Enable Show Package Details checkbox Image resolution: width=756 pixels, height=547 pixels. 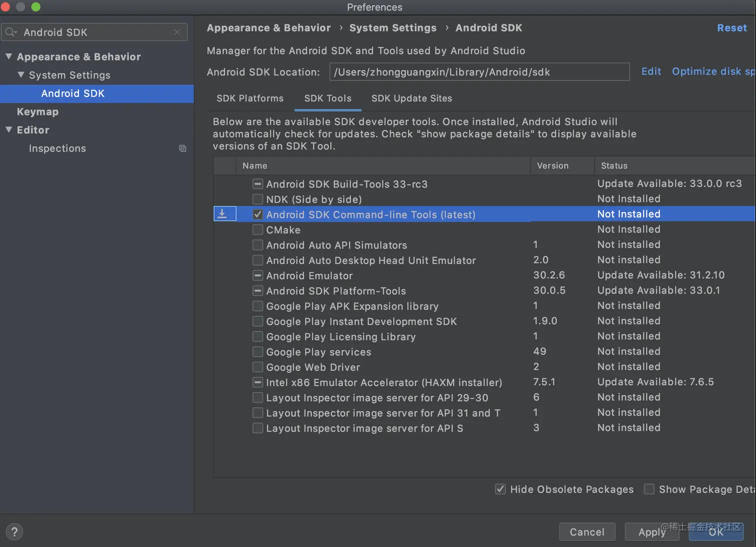click(649, 489)
